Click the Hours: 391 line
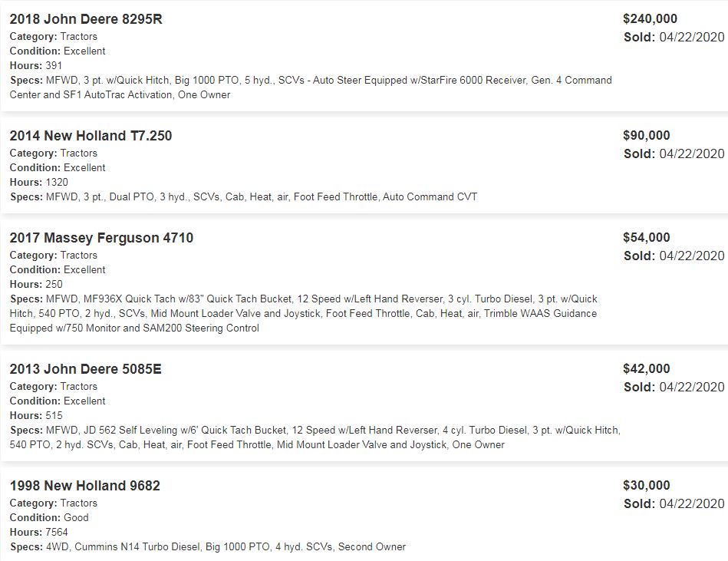 [36, 66]
